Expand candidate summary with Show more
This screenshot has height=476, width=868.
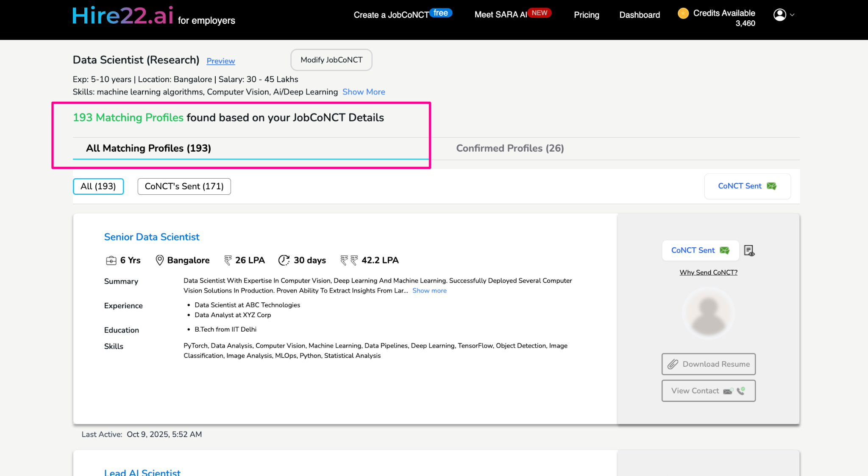pyautogui.click(x=429, y=291)
